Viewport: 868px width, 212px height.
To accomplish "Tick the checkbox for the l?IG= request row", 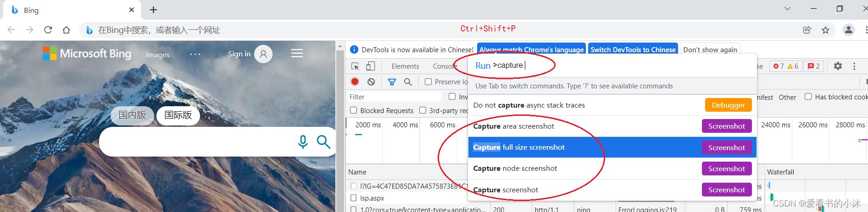I will pyautogui.click(x=353, y=186).
